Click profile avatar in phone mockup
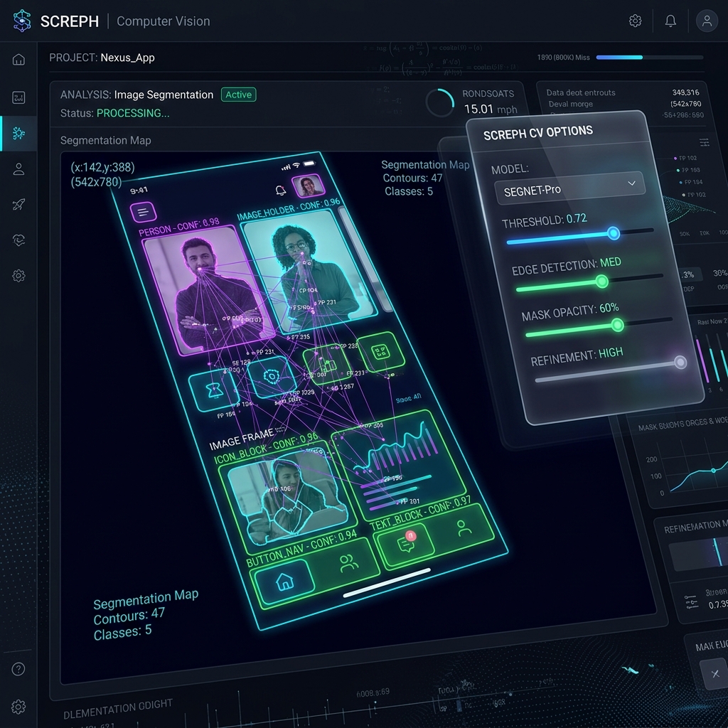 click(x=308, y=186)
